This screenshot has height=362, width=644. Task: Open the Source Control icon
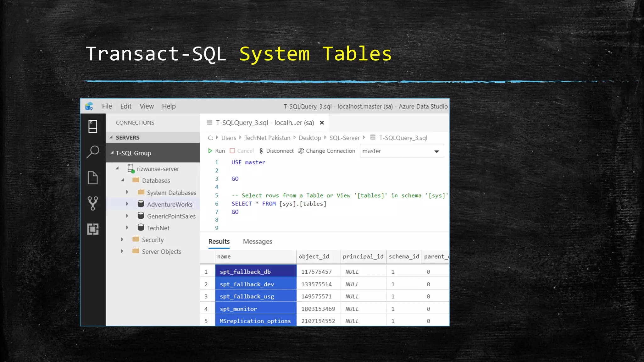(93, 203)
